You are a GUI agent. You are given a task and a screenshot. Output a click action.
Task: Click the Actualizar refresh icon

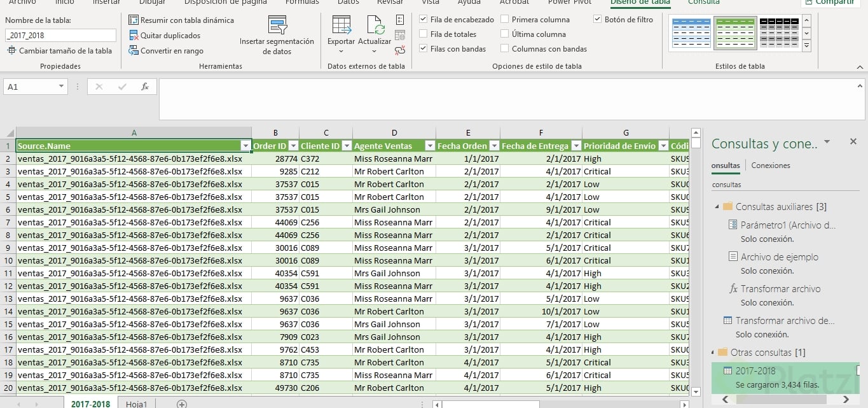[375, 26]
